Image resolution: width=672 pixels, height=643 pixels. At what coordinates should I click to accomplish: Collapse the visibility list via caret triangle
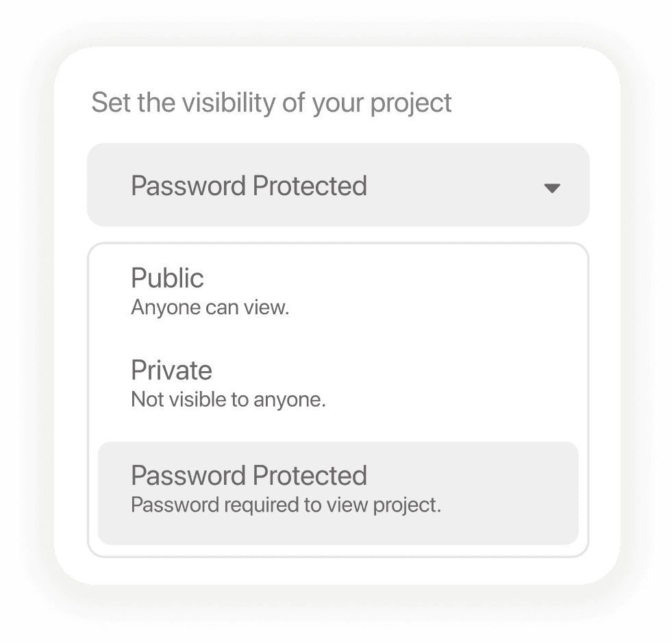point(551,188)
